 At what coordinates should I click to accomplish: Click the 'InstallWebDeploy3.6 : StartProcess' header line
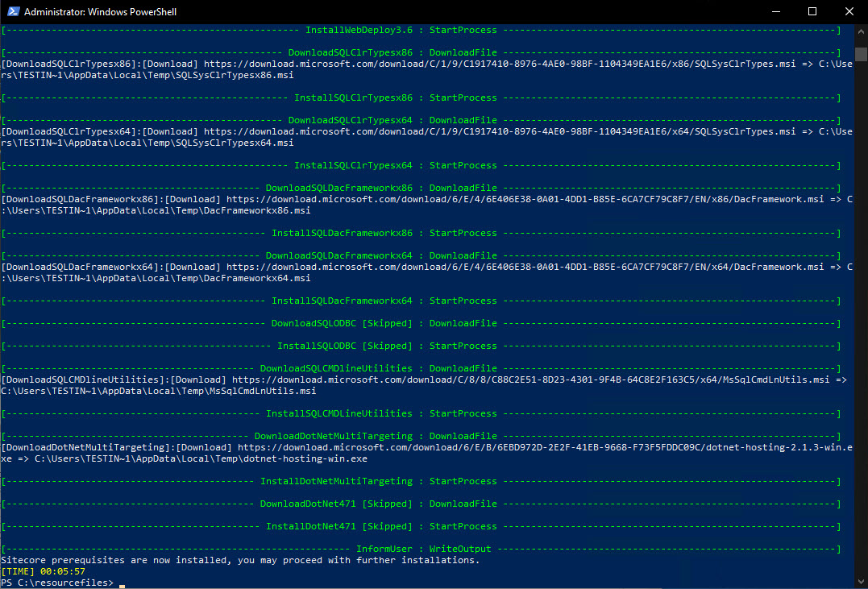click(421, 31)
